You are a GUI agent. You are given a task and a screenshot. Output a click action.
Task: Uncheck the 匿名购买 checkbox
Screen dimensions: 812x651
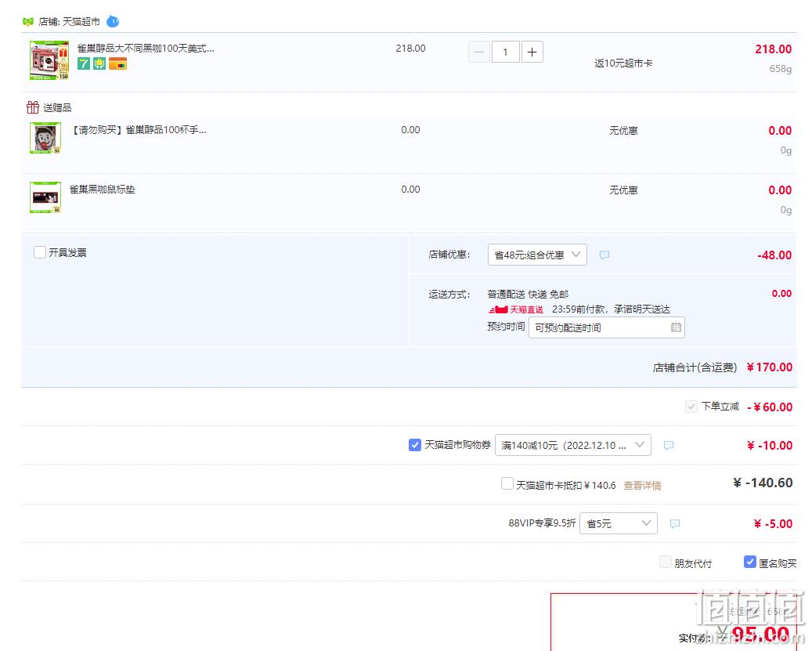[x=750, y=562]
